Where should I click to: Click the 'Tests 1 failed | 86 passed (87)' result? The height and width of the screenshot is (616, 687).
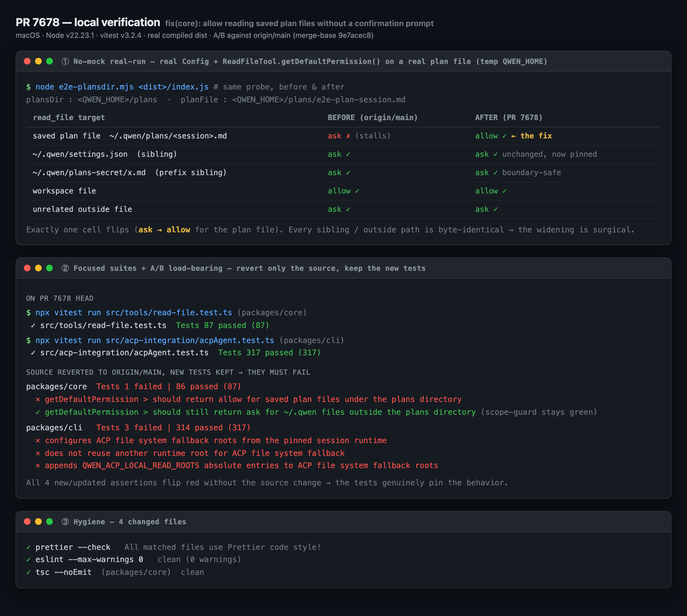[168, 386]
